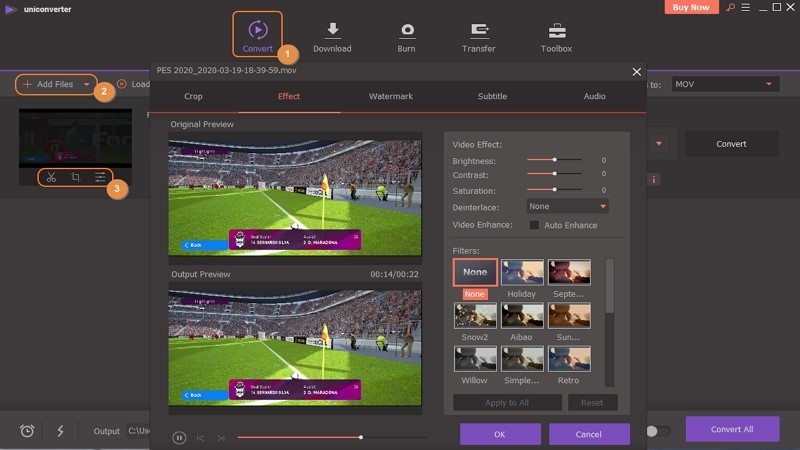
Task: Open the MOV output format dropdown
Action: (x=725, y=84)
